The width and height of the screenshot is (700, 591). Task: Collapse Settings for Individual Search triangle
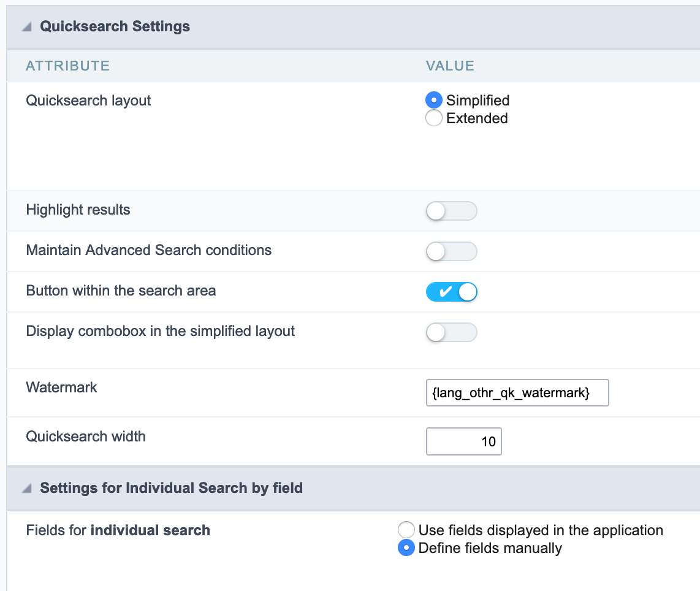click(26, 489)
